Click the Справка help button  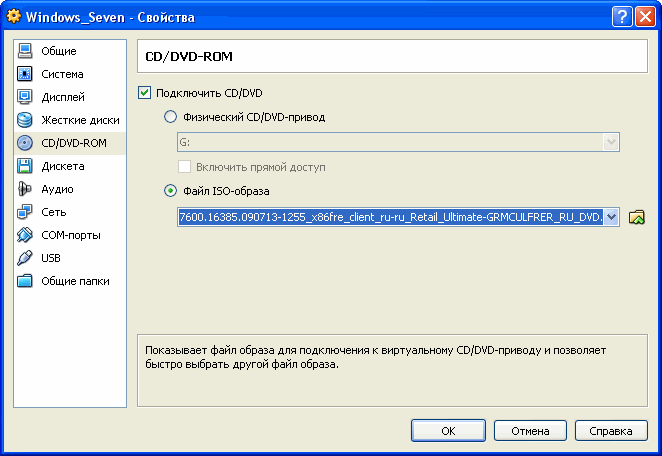(610, 431)
